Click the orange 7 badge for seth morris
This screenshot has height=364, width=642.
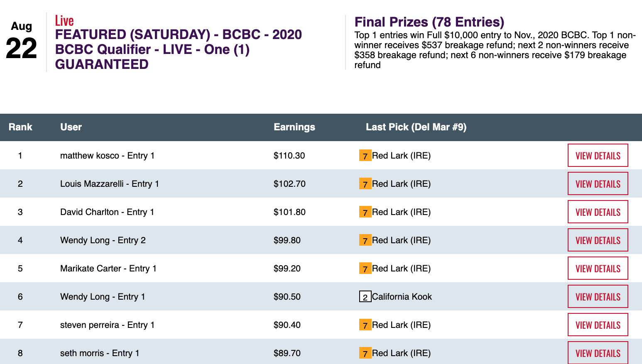click(365, 353)
